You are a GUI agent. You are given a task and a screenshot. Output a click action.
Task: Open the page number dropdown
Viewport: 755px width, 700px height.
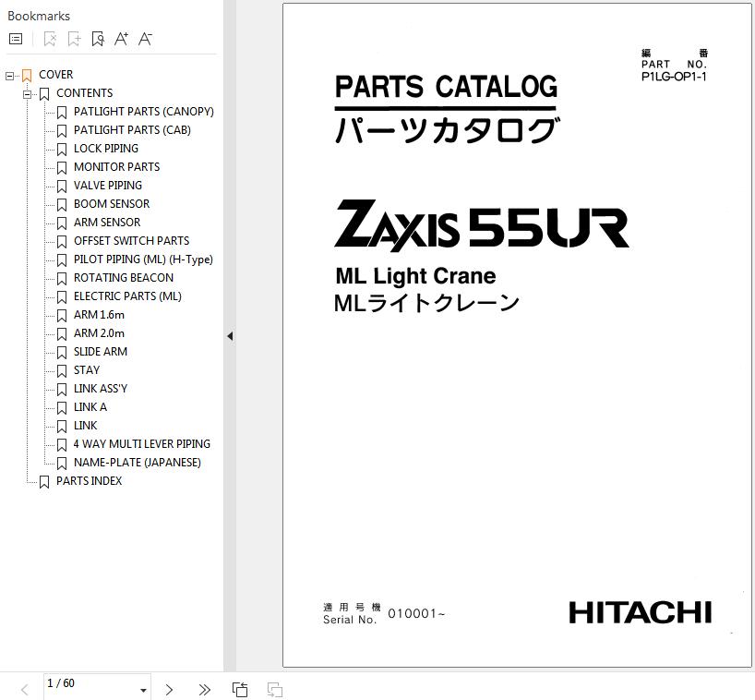click(143, 691)
